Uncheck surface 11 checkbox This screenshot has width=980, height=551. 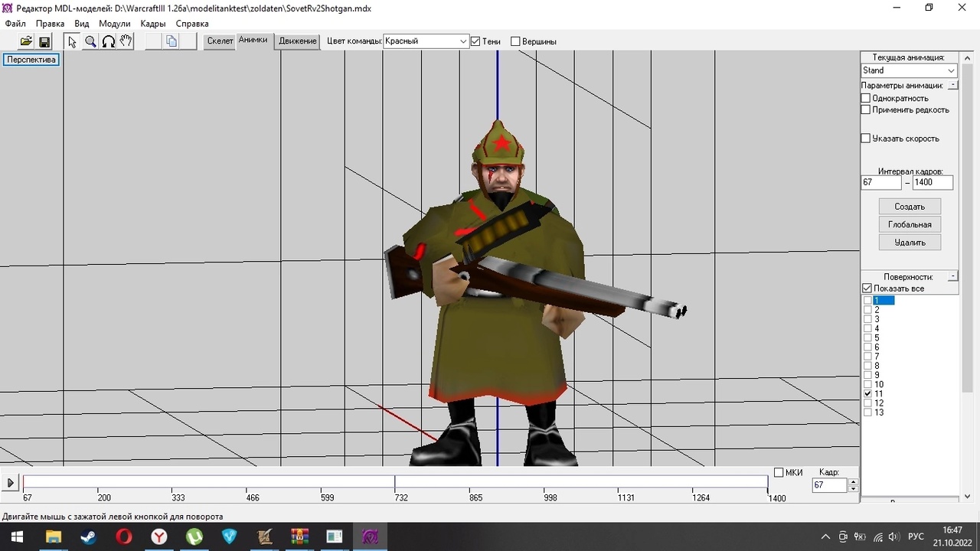click(867, 393)
